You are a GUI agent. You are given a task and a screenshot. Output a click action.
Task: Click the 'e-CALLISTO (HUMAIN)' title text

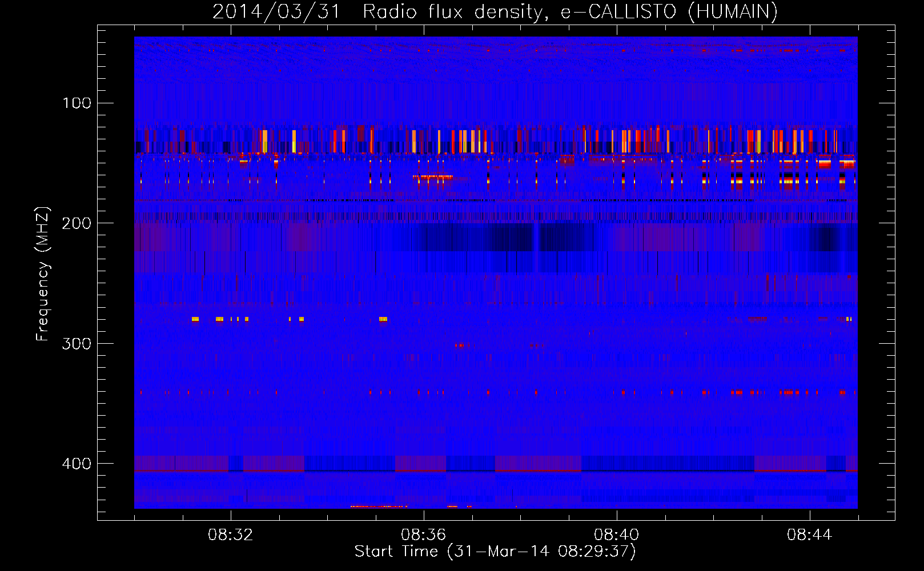(669, 12)
